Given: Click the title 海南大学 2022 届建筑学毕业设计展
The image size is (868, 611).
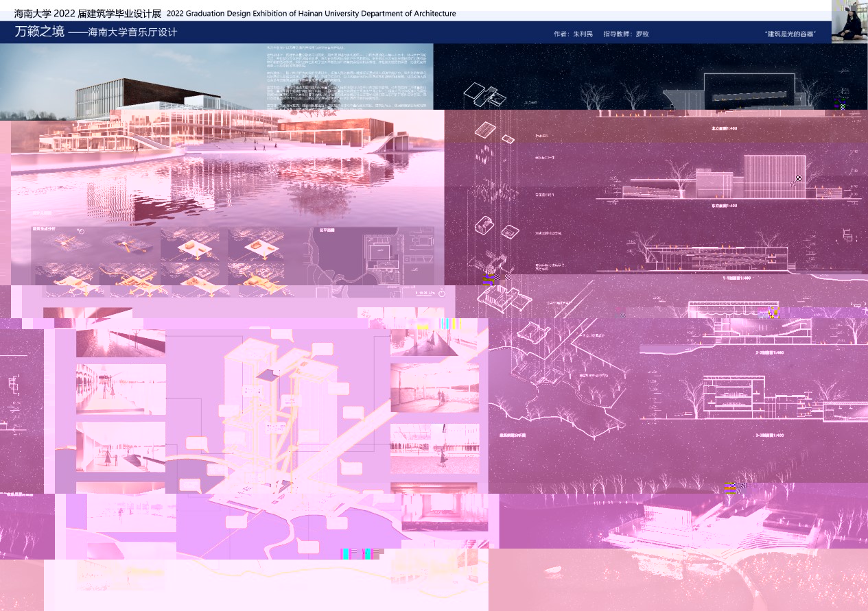Looking at the screenshot, I should [x=87, y=13].
